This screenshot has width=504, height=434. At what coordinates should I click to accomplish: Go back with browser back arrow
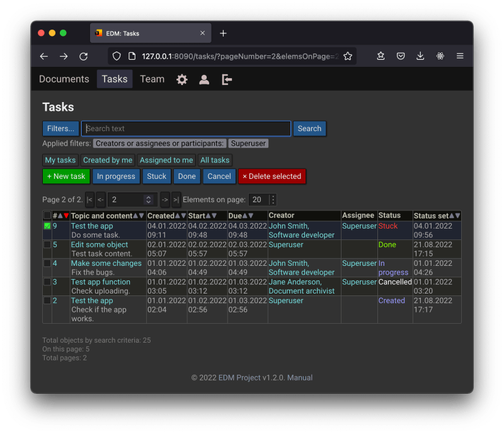pyautogui.click(x=44, y=56)
